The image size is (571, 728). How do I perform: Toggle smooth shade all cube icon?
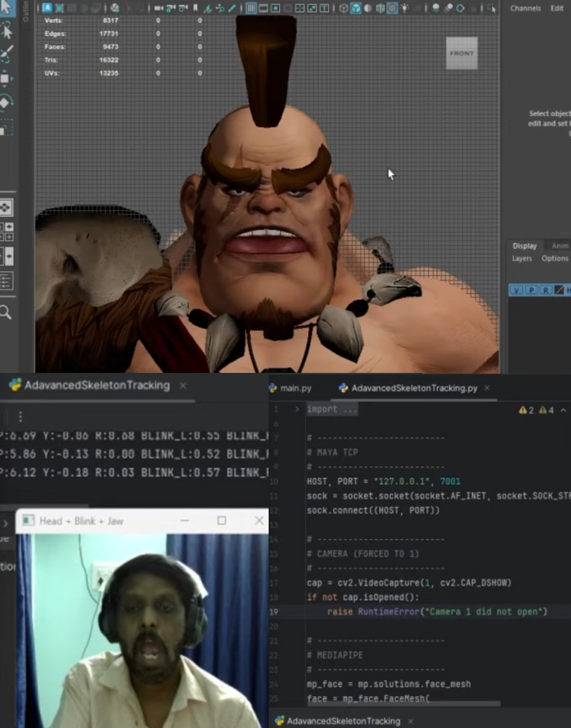tap(356, 8)
